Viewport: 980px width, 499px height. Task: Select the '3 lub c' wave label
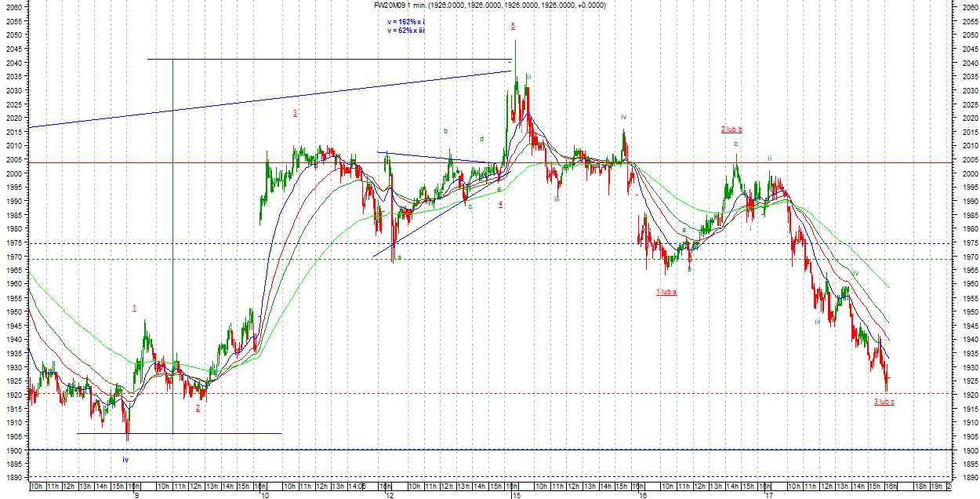tap(884, 402)
